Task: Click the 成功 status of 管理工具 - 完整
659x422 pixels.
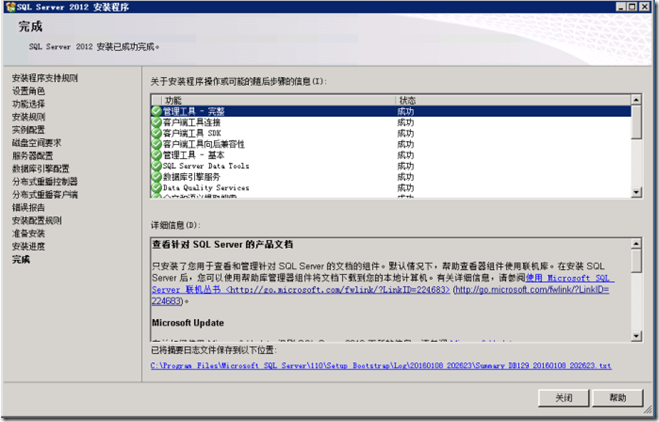Action: tap(406, 111)
